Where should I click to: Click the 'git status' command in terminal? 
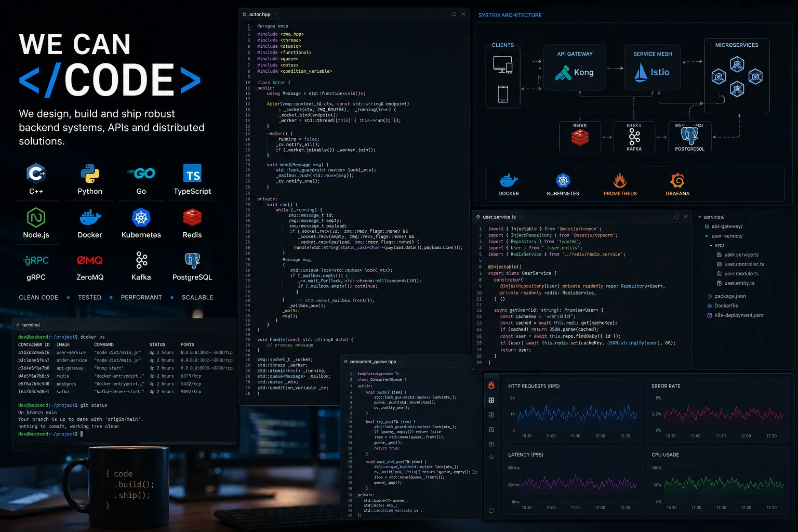coord(94,405)
